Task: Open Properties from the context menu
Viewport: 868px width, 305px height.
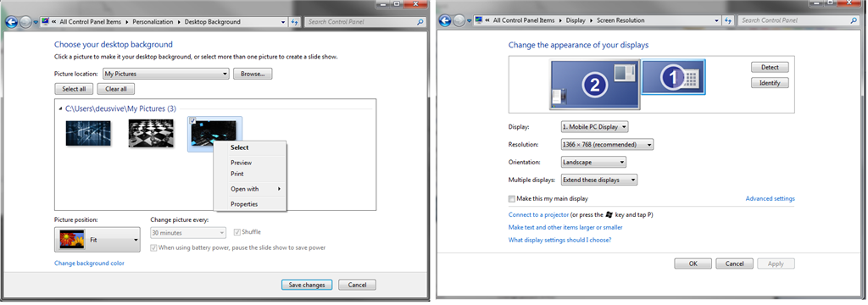Action: [244, 204]
